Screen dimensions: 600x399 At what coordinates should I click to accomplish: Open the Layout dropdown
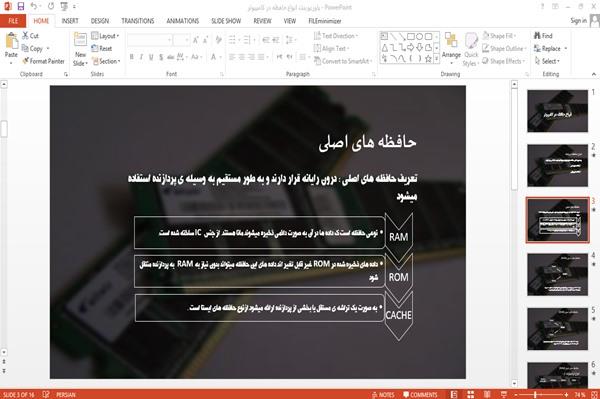(x=105, y=36)
